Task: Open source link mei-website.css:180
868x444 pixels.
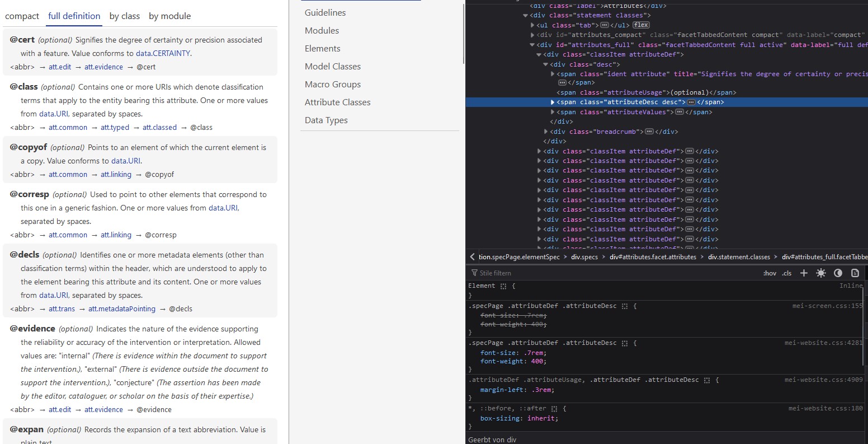Action: (x=826, y=409)
